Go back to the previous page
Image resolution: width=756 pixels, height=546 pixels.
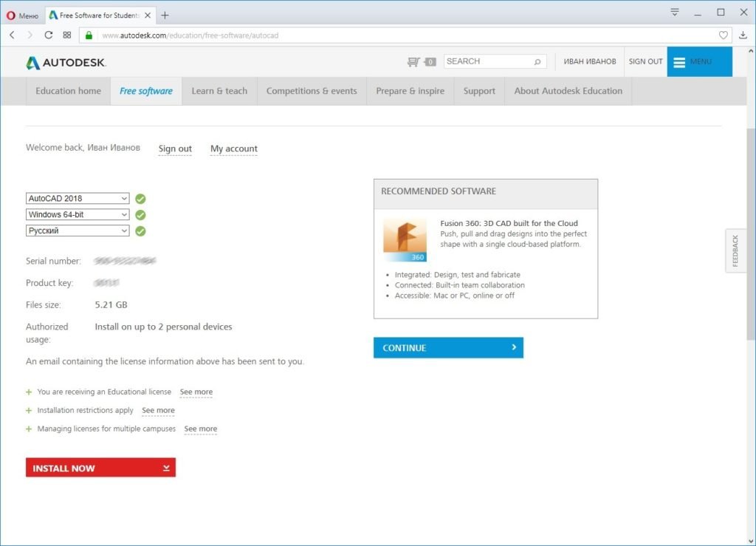(12, 35)
